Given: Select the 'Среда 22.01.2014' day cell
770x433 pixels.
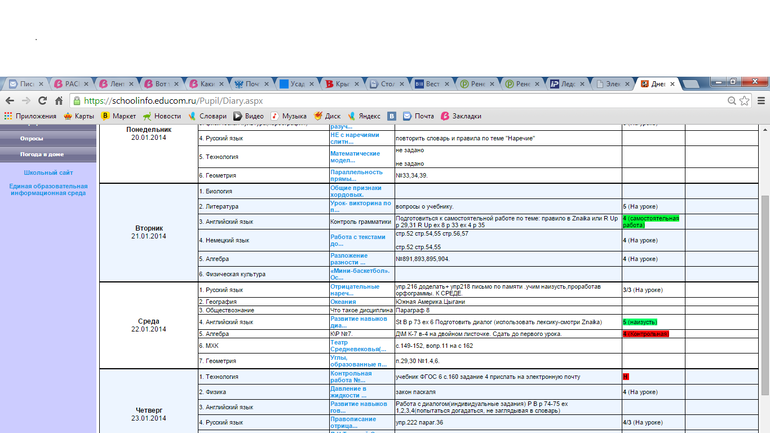Looking at the screenshot, I should pyautogui.click(x=149, y=325).
